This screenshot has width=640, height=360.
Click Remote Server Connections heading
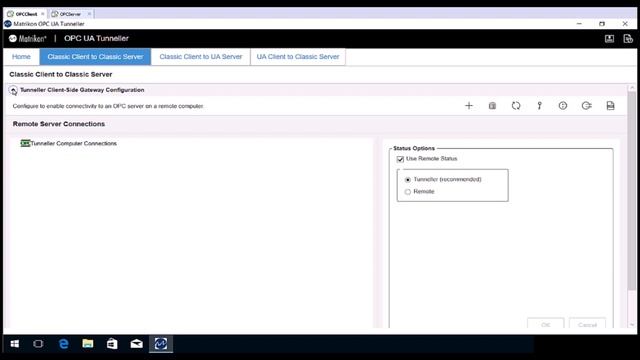pyautogui.click(x=59, y=124)
